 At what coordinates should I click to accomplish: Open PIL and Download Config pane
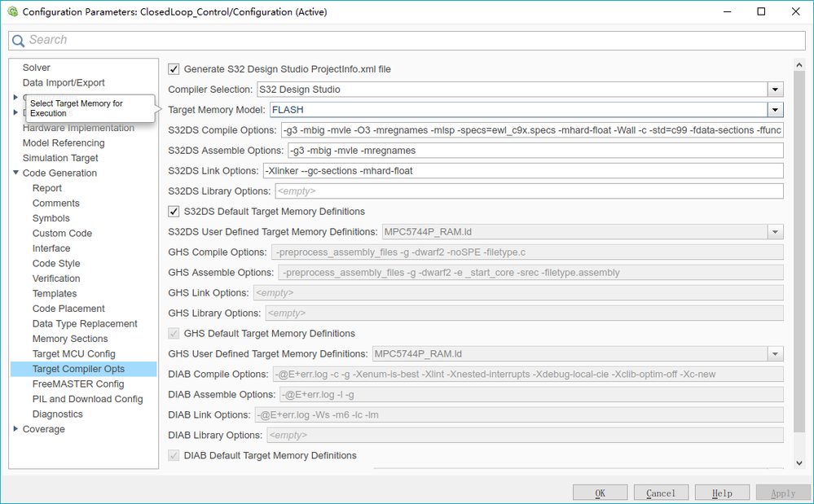tap(87, 399)
